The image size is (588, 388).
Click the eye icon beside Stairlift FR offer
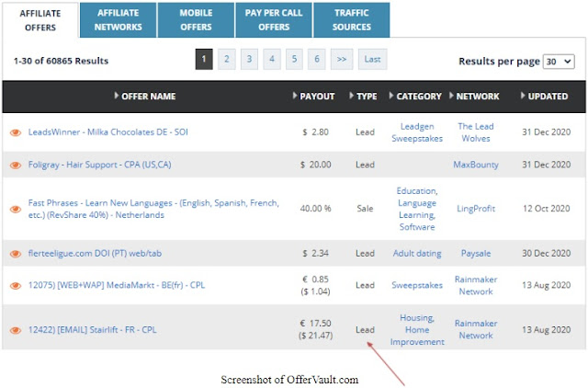[x=16, y=330]
